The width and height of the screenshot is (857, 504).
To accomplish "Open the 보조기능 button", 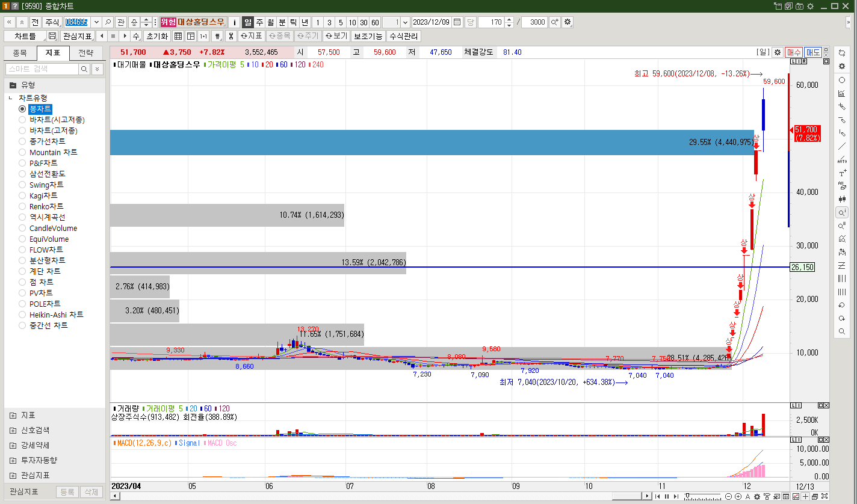I will pos(368,36).
